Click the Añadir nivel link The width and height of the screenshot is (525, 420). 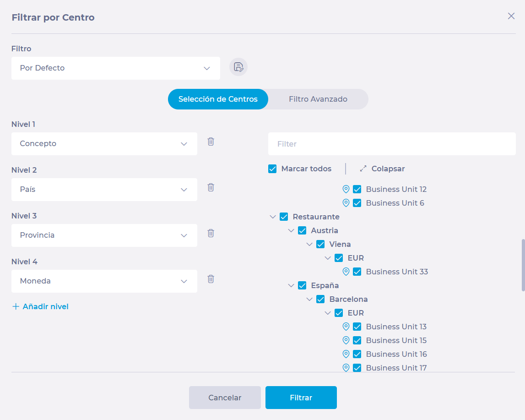click(x=40, y=306)
